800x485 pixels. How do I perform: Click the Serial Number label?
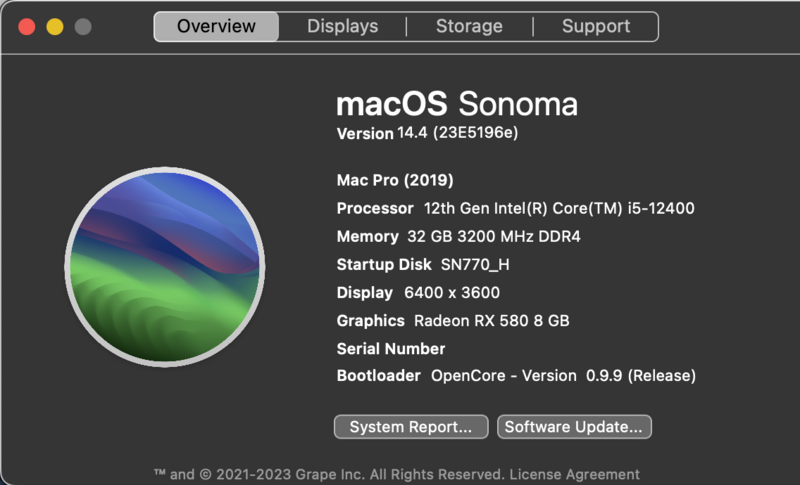point(391,348)
